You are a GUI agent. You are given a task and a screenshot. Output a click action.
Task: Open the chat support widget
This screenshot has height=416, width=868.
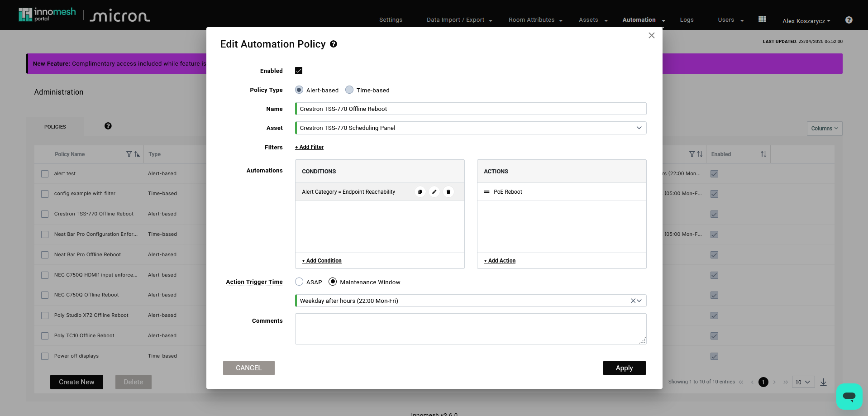pyautogui.click(x=849, y=397)
